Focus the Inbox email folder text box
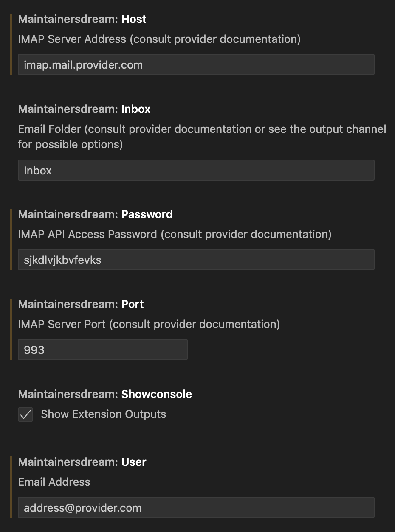 pyautogui.click(x=196, y=171)
